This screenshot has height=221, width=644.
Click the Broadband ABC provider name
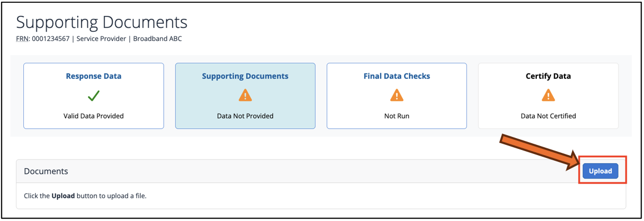point(157,39)
